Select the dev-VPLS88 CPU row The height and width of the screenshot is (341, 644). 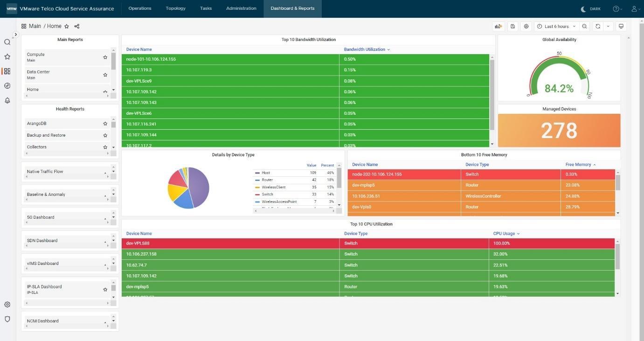(x=368, y=244)
